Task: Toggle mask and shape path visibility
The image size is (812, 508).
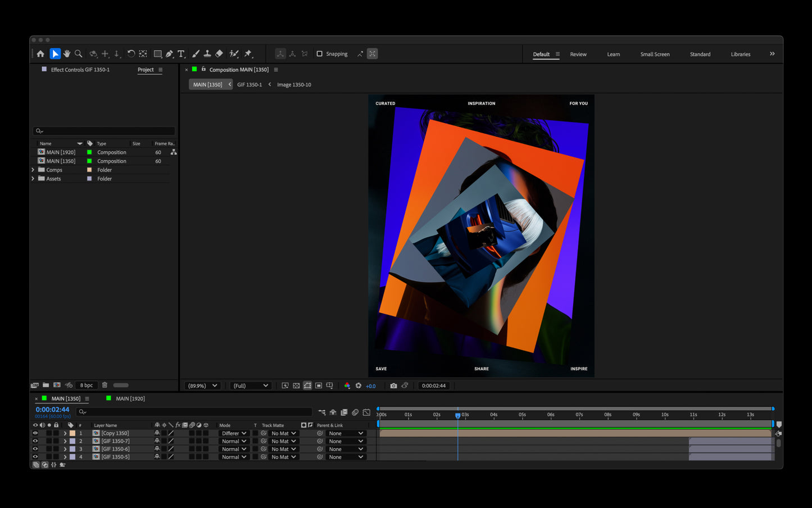Action: tap(307, 385)
